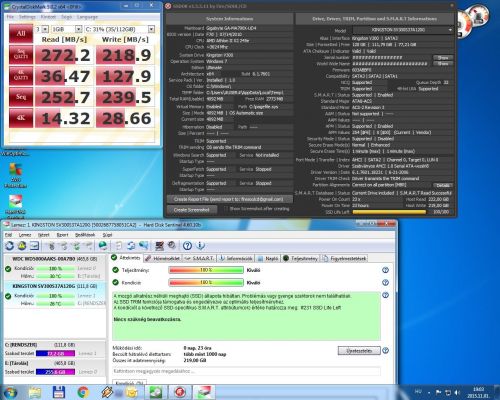Click the envelope mail taskbar icon
This screenshot has height=400, width=500.
pyautogui.click(x=131, y=392)
